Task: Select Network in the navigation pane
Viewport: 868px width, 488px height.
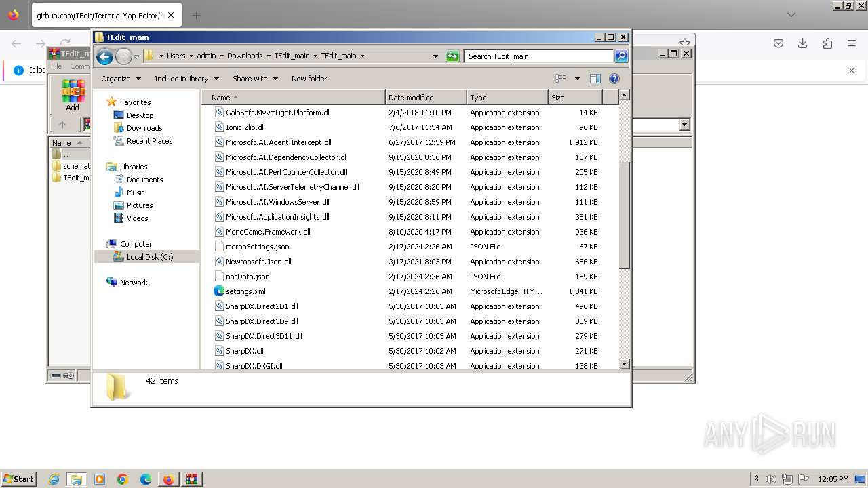Action: [x=134, y=283]
